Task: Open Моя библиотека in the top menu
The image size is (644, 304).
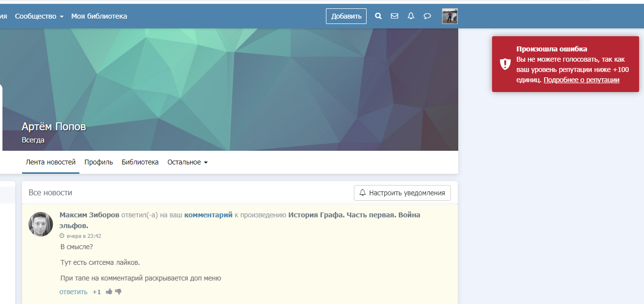Action: point(99,16)
